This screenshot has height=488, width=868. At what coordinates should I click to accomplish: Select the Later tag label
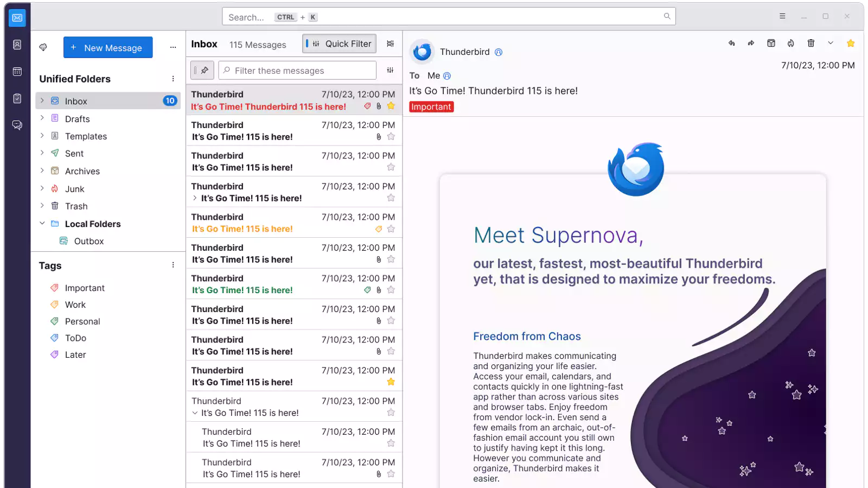[75, 354]
